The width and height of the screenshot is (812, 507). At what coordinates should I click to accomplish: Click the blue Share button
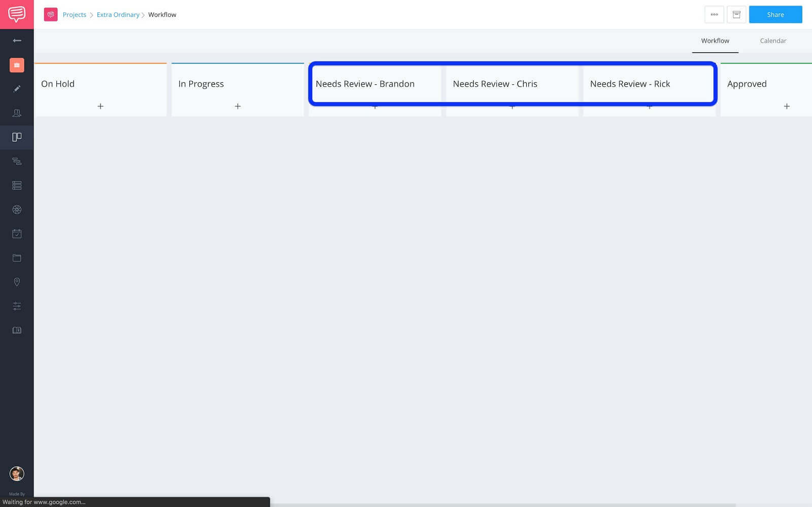[x=775, y=15]
